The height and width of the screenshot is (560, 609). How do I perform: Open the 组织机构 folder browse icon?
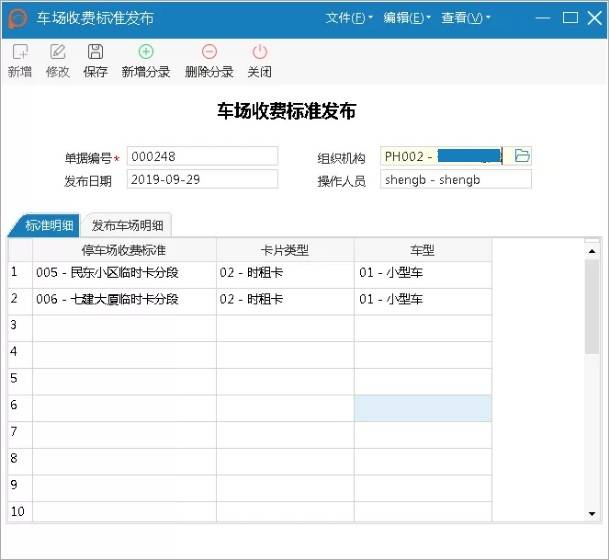(x=521, y=156)
